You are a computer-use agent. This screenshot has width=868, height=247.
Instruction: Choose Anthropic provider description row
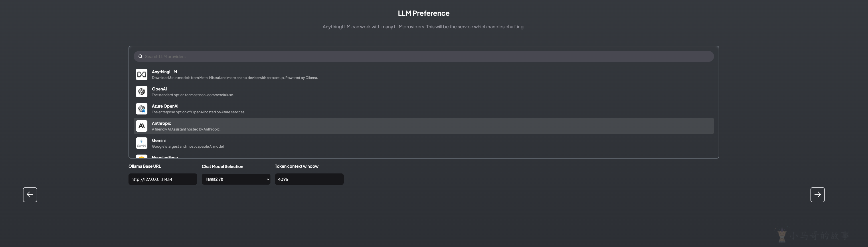pyautogui.click(x=186, y=129)
